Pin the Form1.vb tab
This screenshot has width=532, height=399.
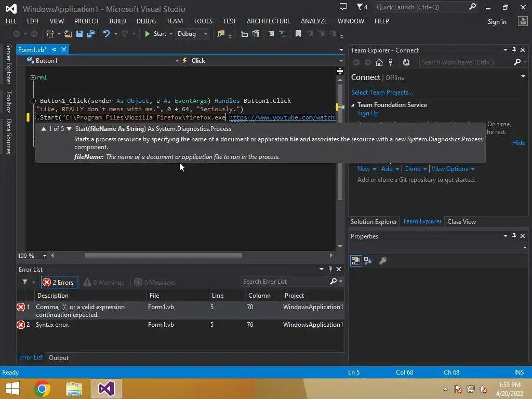(x=54, y=49)
